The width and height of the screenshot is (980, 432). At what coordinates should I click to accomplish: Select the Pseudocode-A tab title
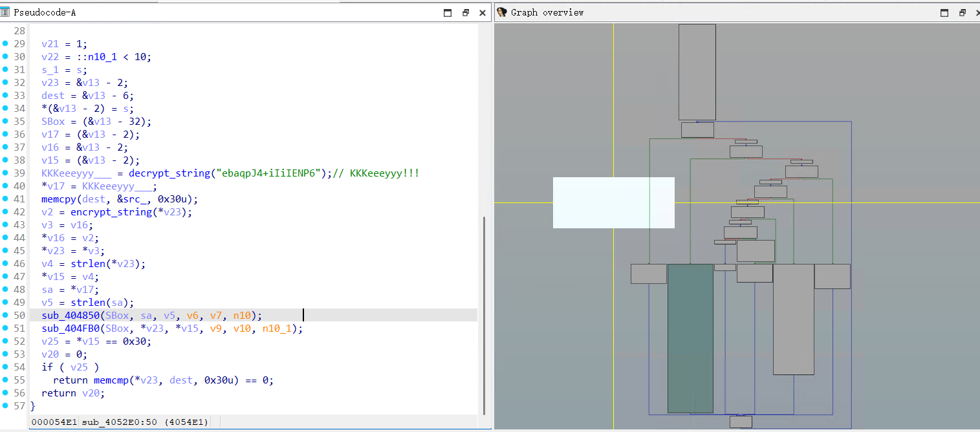[45, 12]
